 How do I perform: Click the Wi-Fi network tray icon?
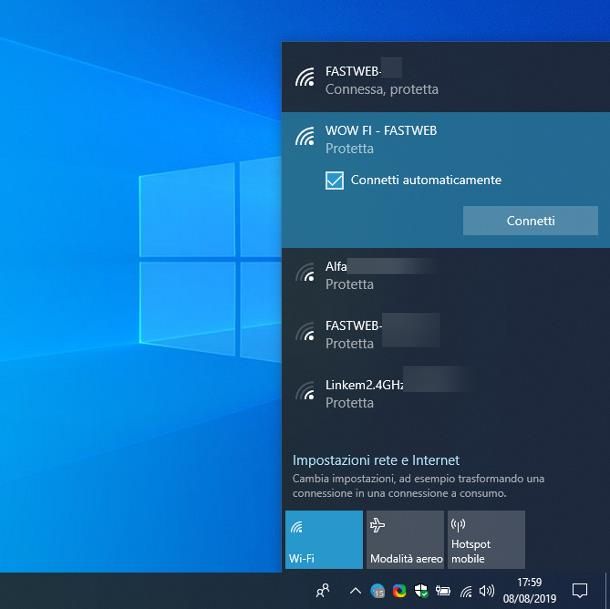click(x=466, y=591)
